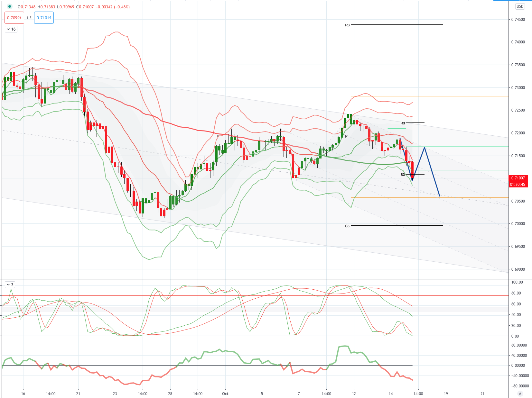
Task: Click the Oct date label on time axis
Action: (225, 393)
